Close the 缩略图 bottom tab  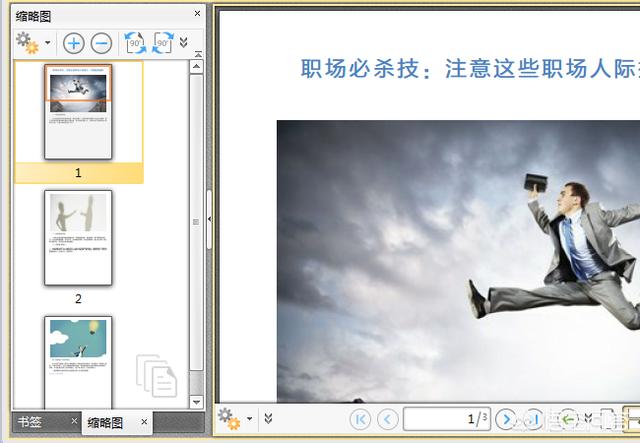pos(144,422)
